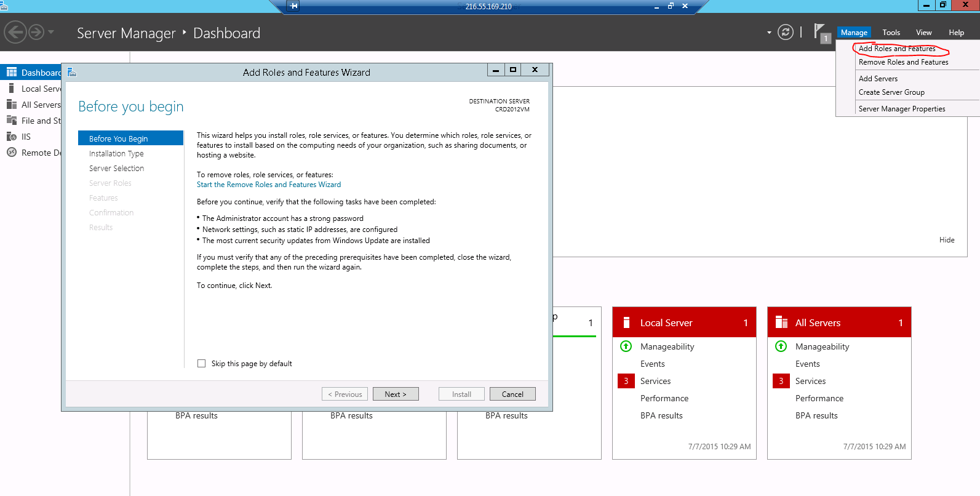The image size is (980, 496).
Task: Click the back navigation arrow icon
Action: pyautogui.click(x=15, y=32)
